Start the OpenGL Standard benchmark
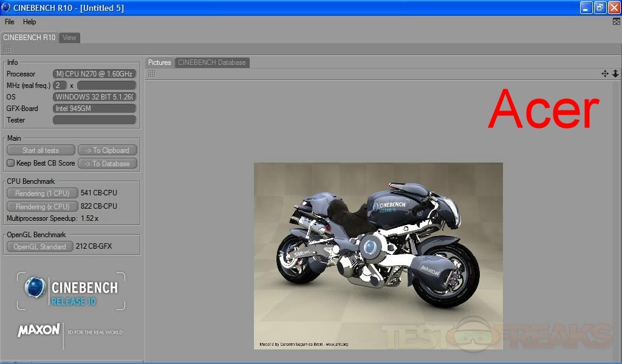Image resolution: width=622 pixels, height=364 pixels. tap(39, 246)
